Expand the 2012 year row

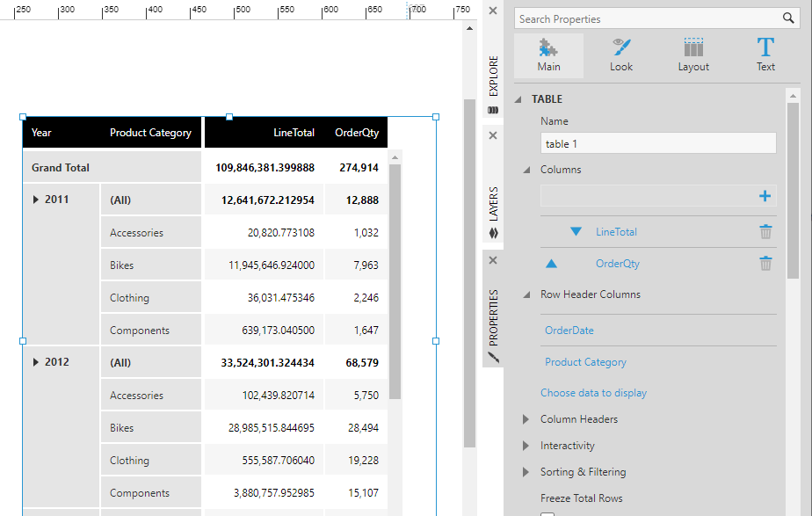point(36,362)
